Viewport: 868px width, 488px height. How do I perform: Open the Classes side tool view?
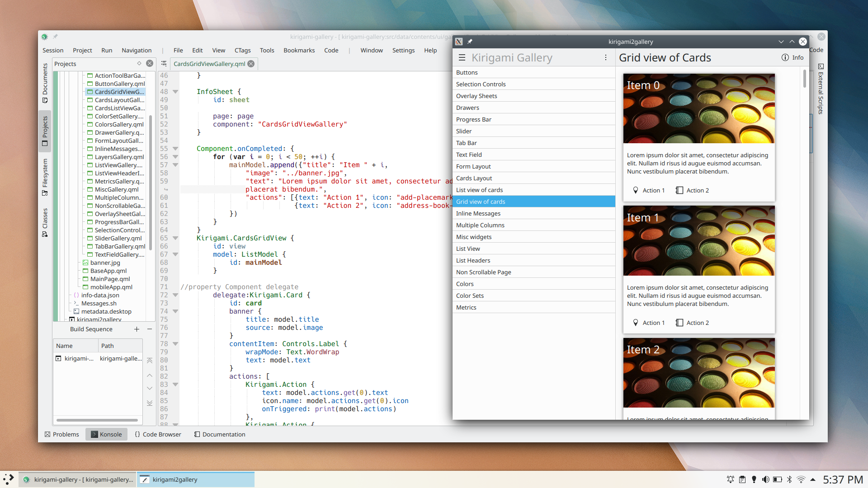pyautogui.click(x=45, y=222)
